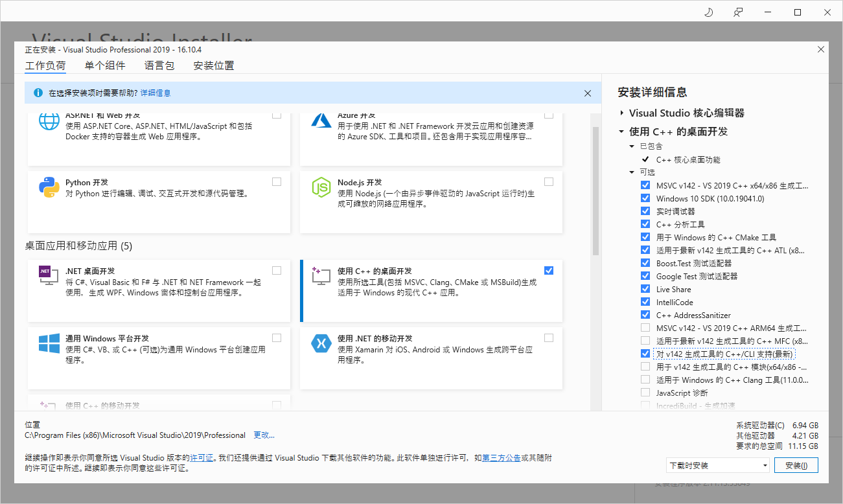843x504 pixels.
Task: Uncheck Live Share in installation details
Action: coord(645,289)
